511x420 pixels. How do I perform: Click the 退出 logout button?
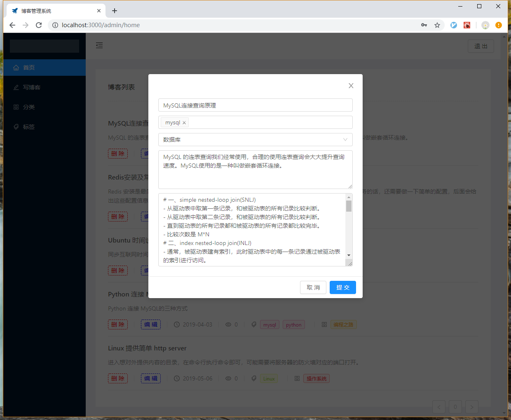coord(481,46)
